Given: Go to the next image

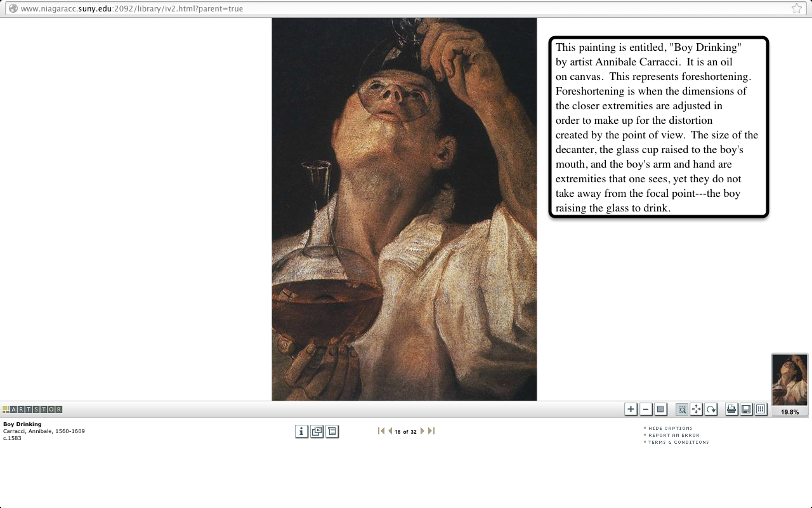Looking at the screenshot, I should click(422, 431).
